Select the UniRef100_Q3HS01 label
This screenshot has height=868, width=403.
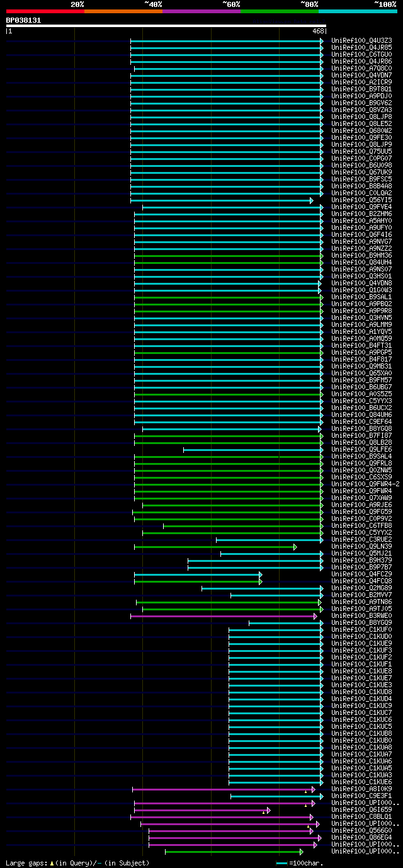[361, 276]
